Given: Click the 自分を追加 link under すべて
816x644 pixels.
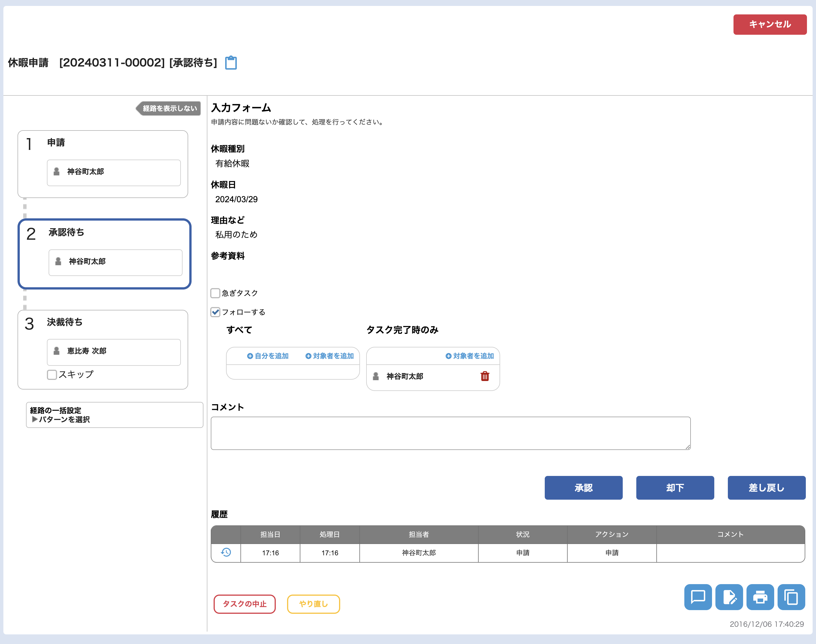Looking at the screenshot, I should point(268,356).
